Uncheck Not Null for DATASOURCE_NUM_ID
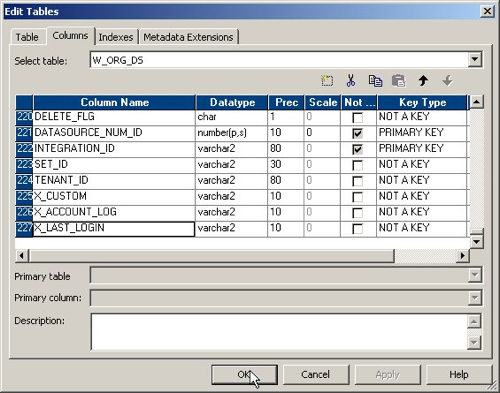500x393 pixels. coord(358,133)
